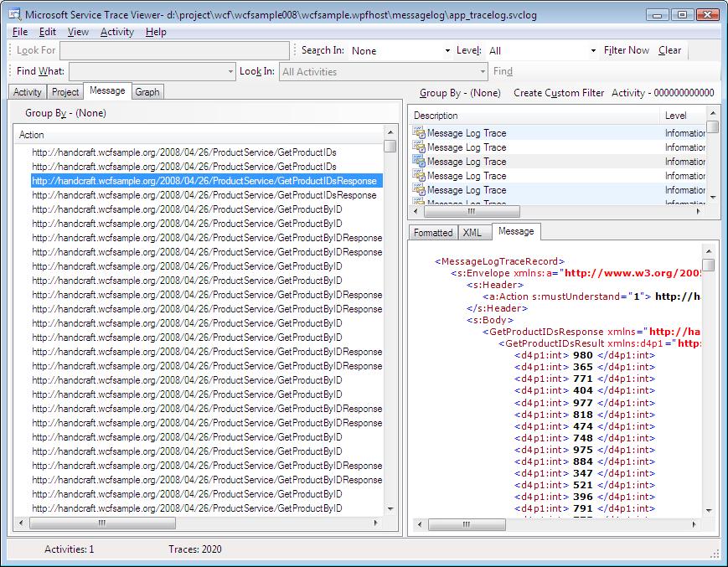Click the right arrow of the Action list horizontal scrollbar

tap(375, 523)
